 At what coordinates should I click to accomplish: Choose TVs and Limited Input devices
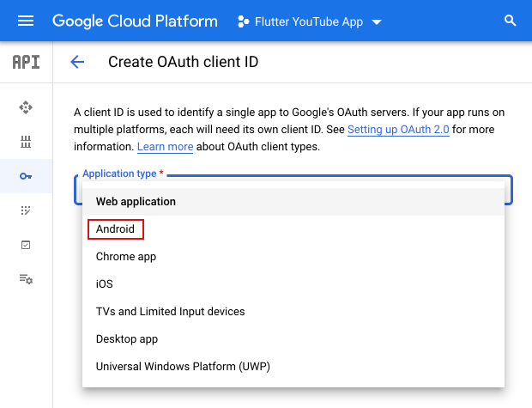point(170,312)
